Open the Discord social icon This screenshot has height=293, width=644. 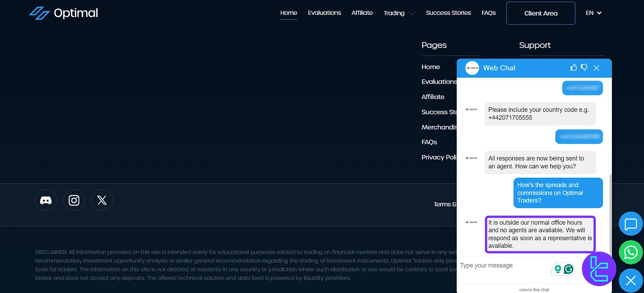pyautogui.click(x=46, y=200)
